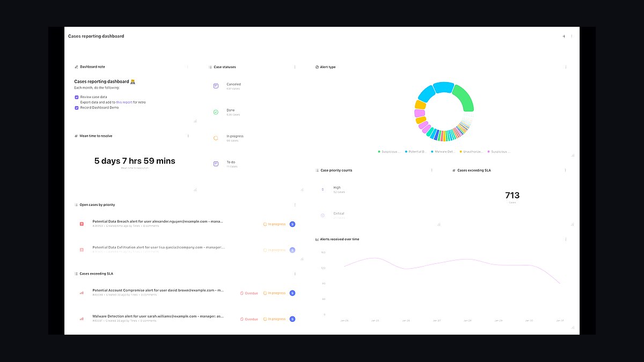The image size is (644, 362).
Task: Toggle the Potential D... legend entry
Action: click(x=416, y=152)
